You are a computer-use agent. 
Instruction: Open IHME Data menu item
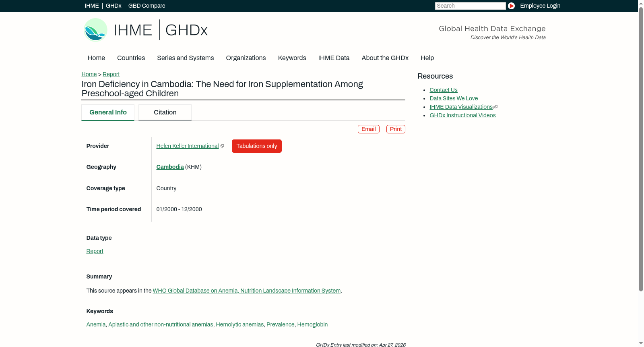pyautogui.click(x=334, y=58)
